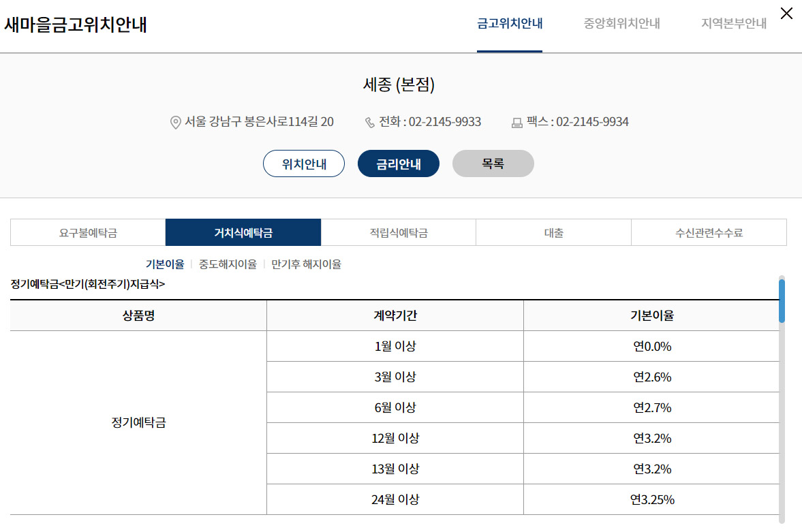The width and height of the screenshot is (802, 532).
Task: Open the 지역본부안내 tab
Action: tap(732, 22)
